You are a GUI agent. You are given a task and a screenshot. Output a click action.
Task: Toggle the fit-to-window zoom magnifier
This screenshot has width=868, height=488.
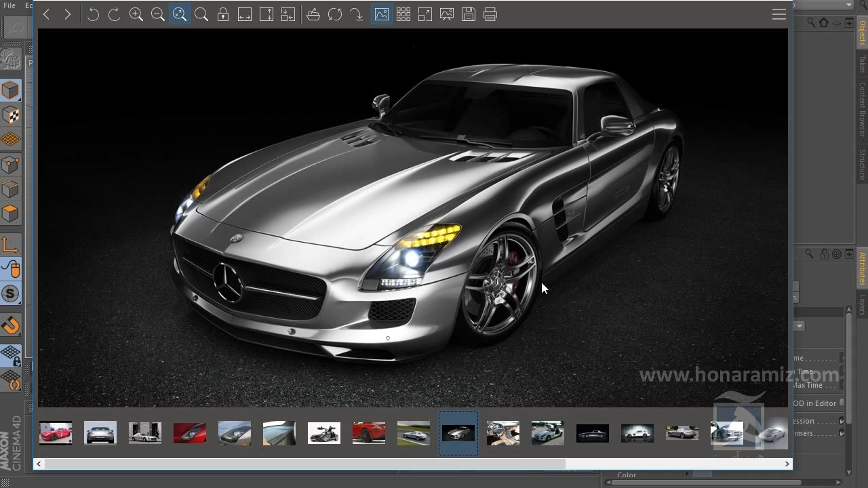point(180,14)
